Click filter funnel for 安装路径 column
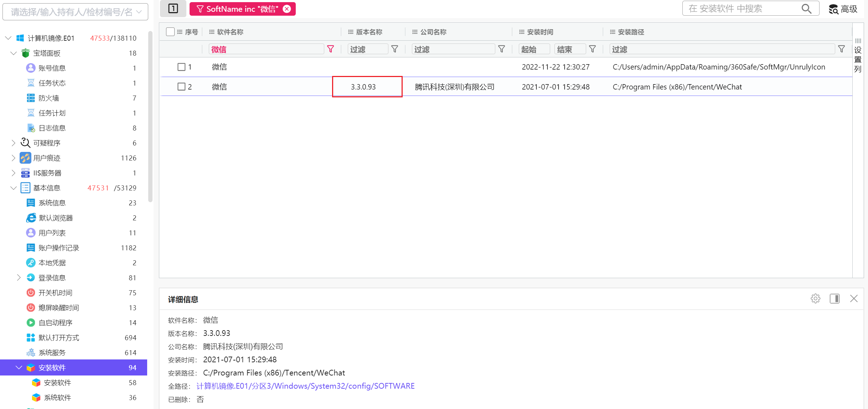The height and width of the screenshot is (409, 868). pos(841,49)
